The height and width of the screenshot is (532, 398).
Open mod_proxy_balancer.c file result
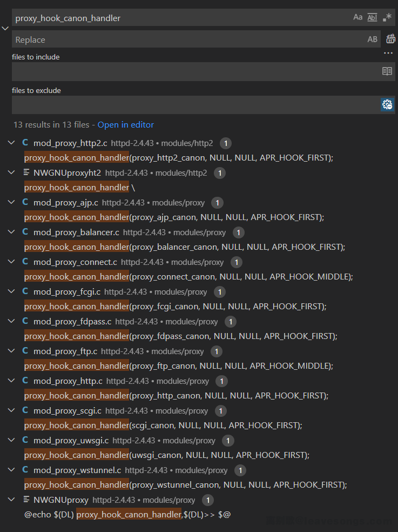(76, 232)
